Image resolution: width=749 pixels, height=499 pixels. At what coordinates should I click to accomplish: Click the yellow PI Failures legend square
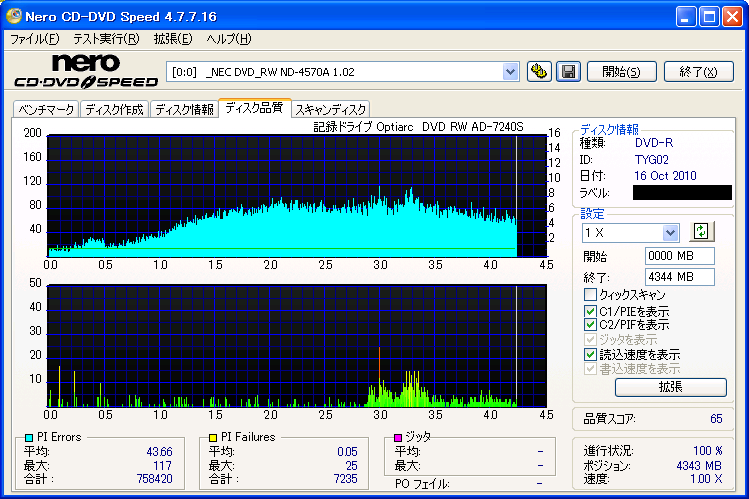click(213, 437)
